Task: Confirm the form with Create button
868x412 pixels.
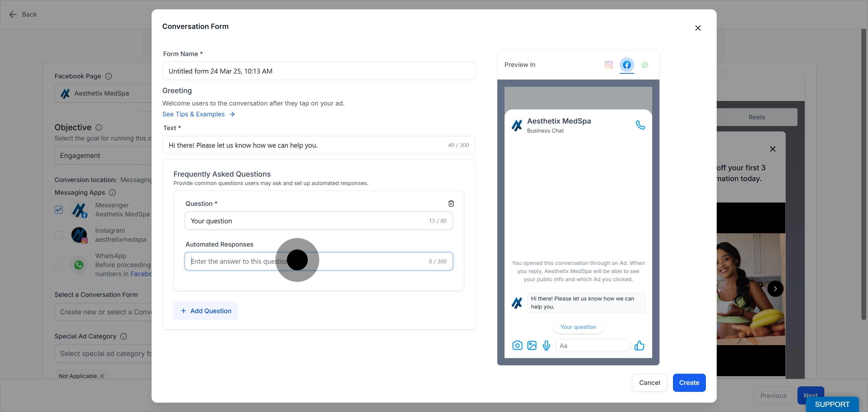Action: 689,383
